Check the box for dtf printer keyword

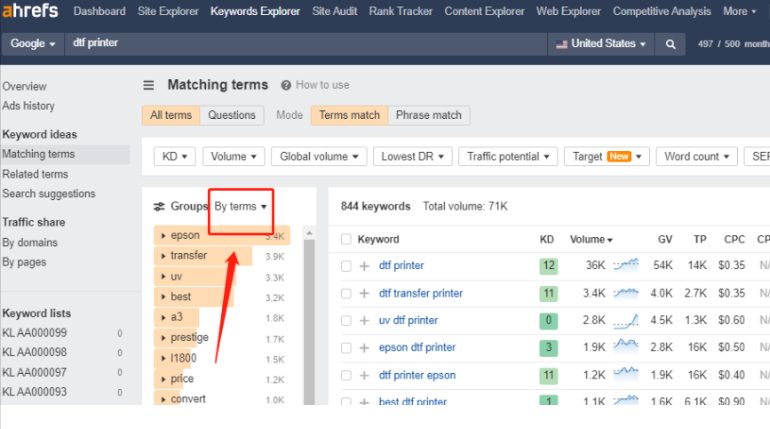tap(346, 266)
